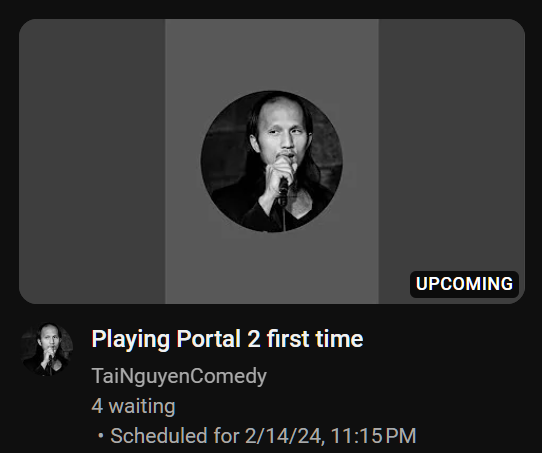Click the "Scheduled for 2/14/24, 11:15 PM" line

(263, 436)
